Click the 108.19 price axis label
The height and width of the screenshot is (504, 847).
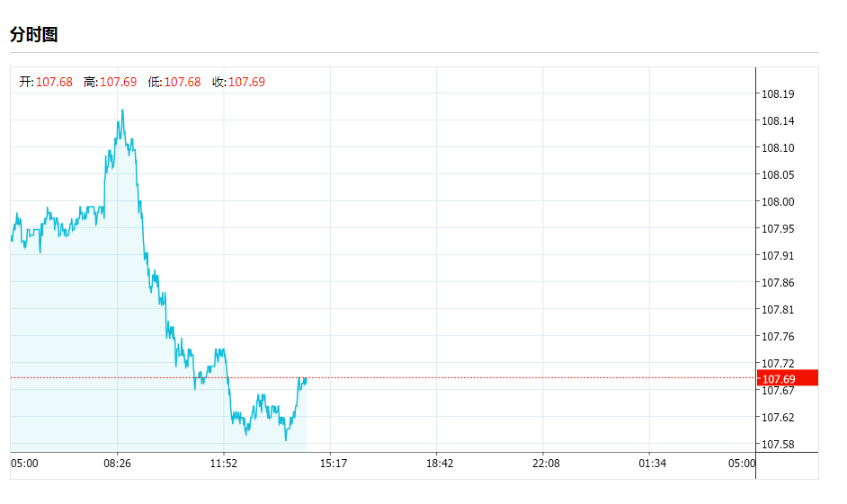pos(778,94)
